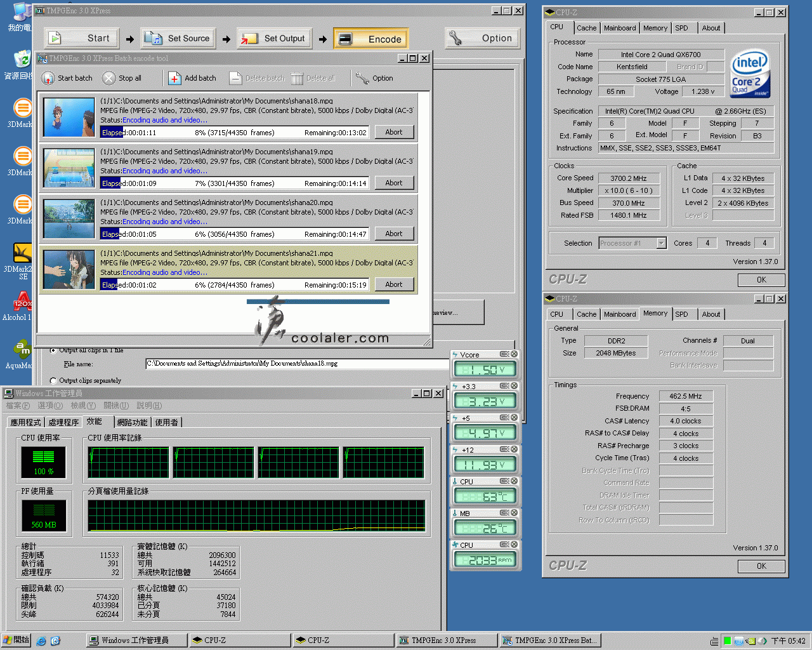Open settings of the +3.3 voltage widget
Image resolution: width=812 pixels, height=650 pixels.
coord(504,386)
